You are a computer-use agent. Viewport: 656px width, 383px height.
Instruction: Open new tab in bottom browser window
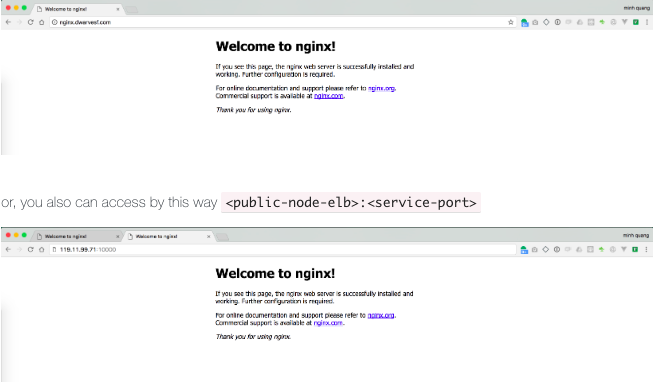click(x=223, y=237)
